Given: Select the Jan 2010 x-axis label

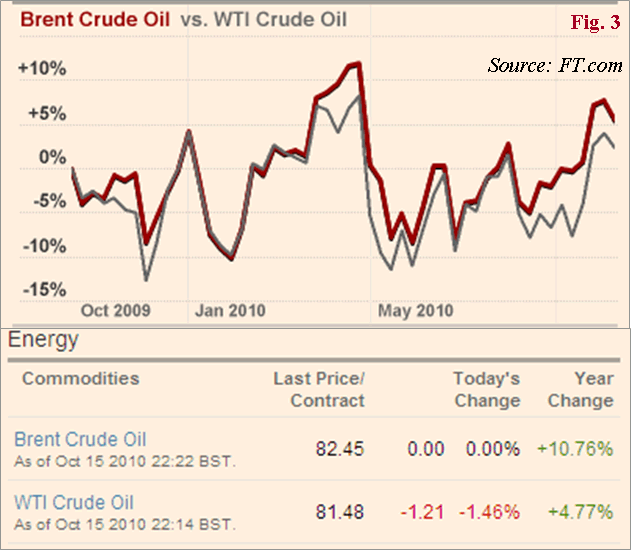Looking at the screenshot, I should (229, 310).
